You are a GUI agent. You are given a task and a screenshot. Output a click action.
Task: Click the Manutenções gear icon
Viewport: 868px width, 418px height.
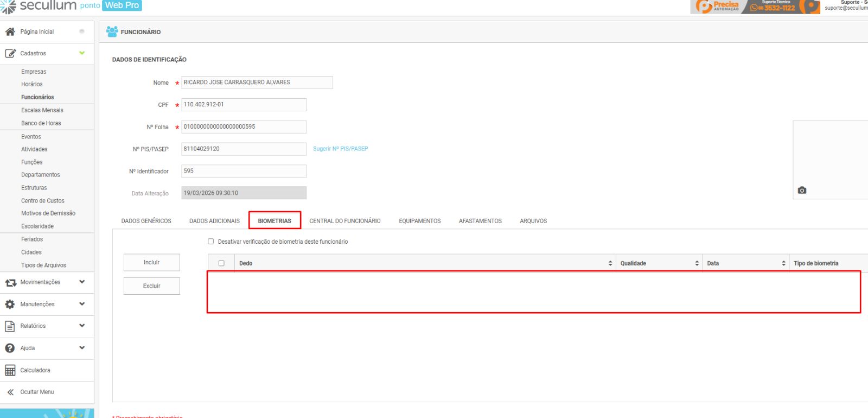[10, 305]
